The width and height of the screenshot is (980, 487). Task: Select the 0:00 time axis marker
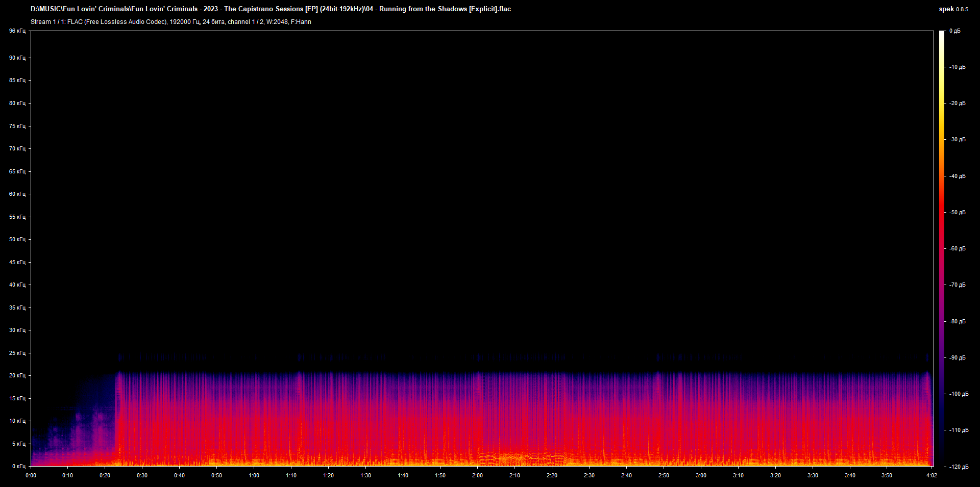pyautogui.click(x=31, y=476)
